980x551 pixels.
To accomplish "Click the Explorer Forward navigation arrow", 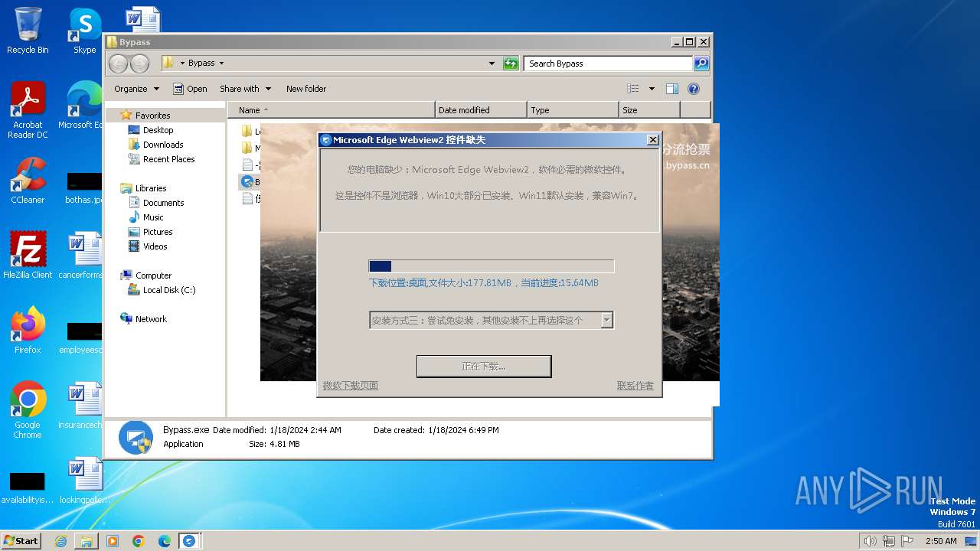I will tap(139, 64).
